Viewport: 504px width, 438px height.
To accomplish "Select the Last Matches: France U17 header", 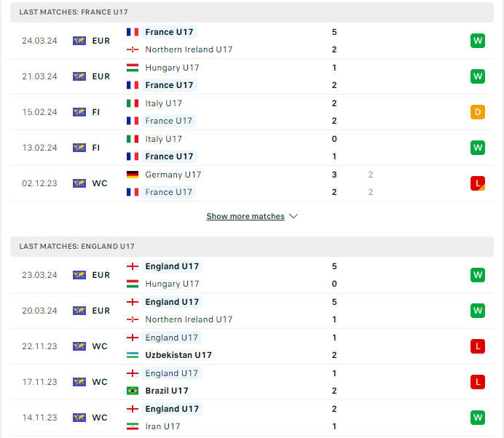I will tap(252, 12).
